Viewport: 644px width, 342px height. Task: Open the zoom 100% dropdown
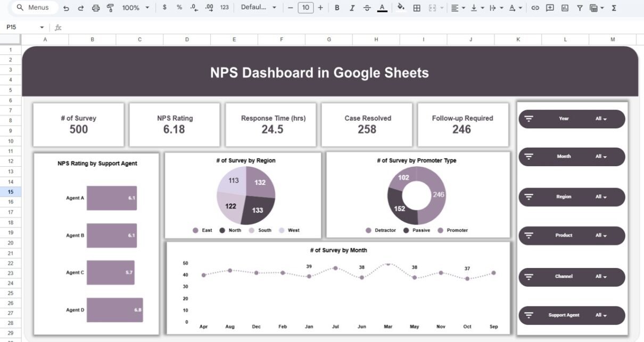click(135, 8)
